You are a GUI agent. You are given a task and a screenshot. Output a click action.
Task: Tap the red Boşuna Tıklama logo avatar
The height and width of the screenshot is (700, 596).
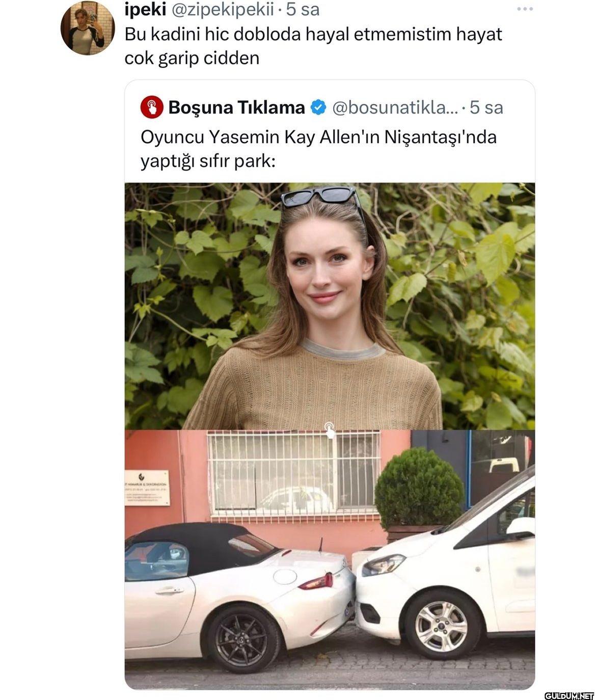coord(152,107)
